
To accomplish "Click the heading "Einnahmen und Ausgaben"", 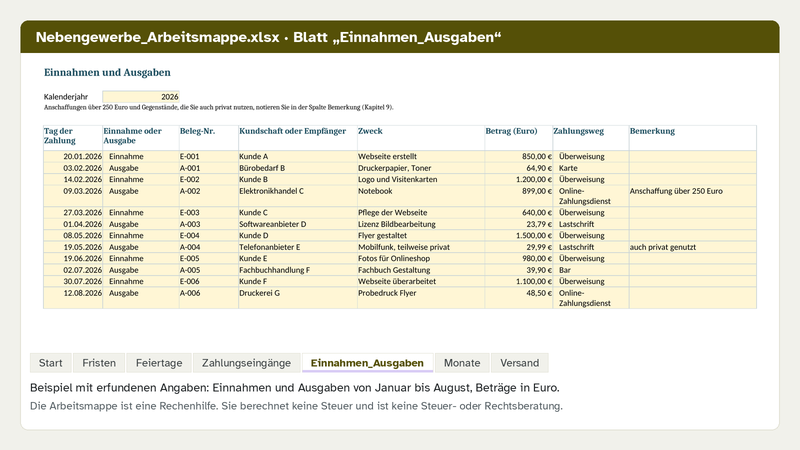I will [x=107, y=72].
